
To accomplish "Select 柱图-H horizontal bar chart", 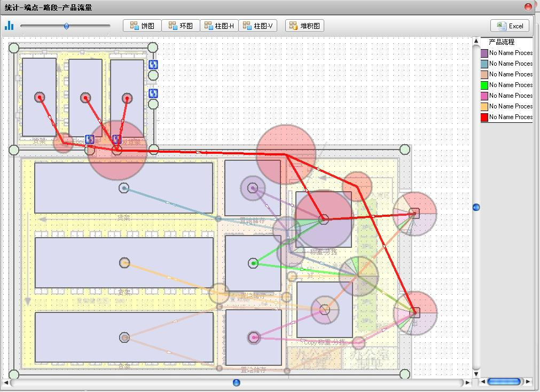I will tap(219, 26).
